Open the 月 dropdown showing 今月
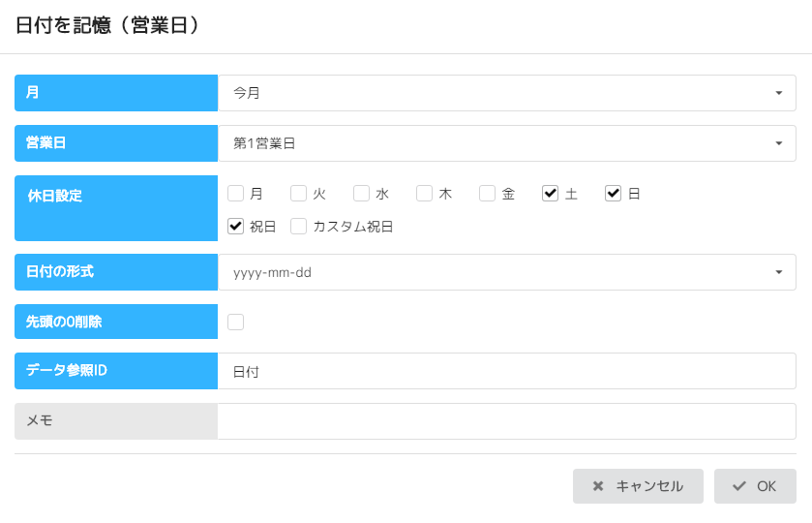 coord(506,93)
